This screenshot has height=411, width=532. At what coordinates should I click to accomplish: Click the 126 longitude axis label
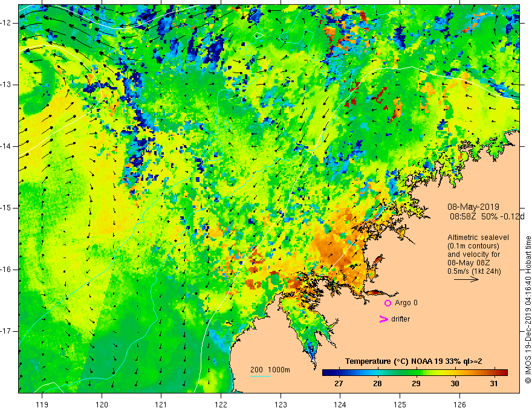[459, 404]
